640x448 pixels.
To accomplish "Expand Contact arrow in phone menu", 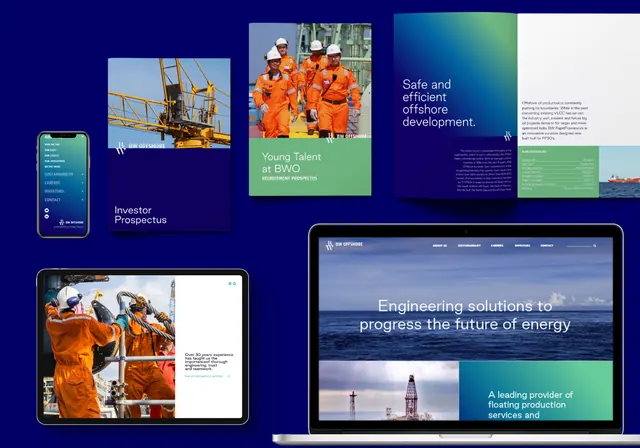I will [83, 200].
